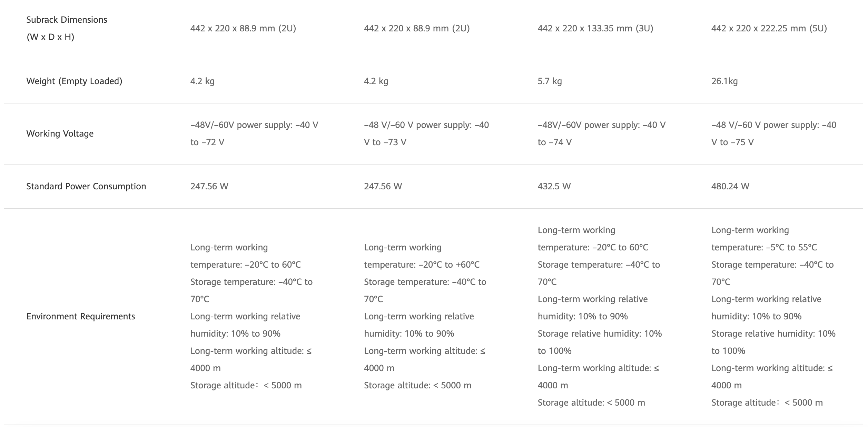Select the 26.1kg weight value
Screen dimensions: 868x427
pos(724,81)
